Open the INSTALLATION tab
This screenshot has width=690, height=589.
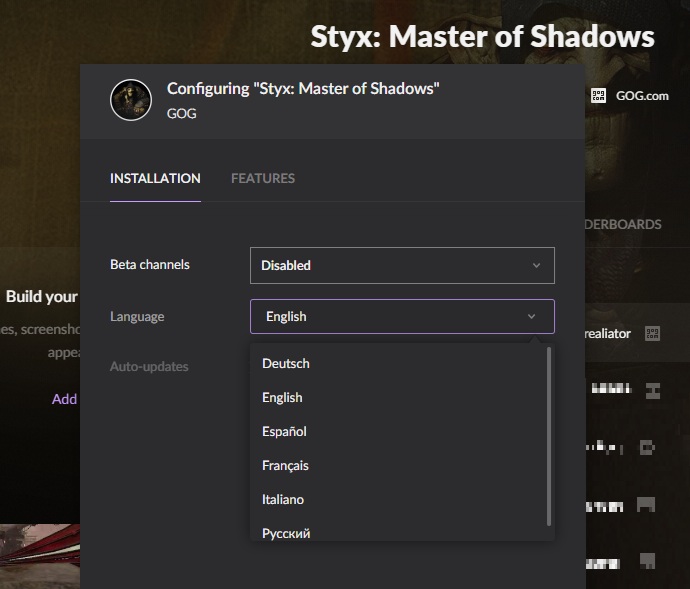(x=155, y=178)
